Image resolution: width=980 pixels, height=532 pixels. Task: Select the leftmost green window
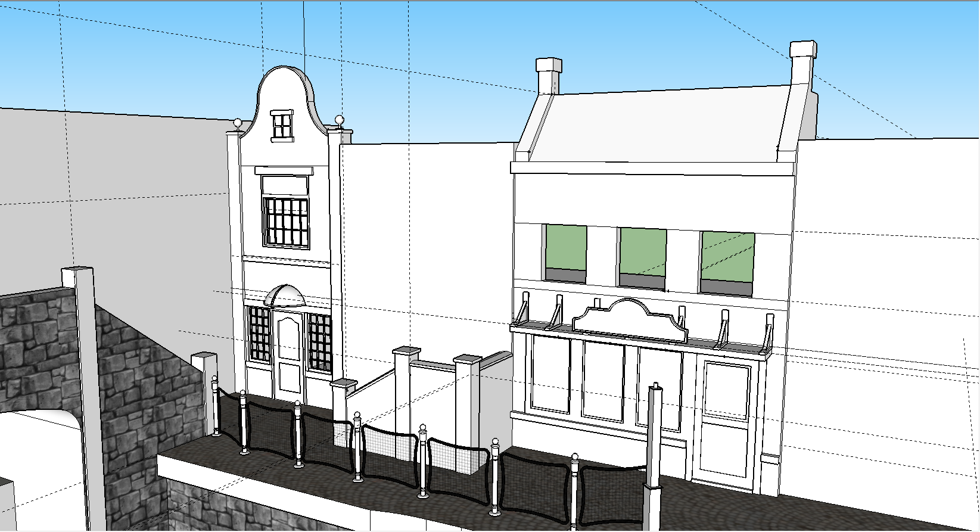(x=566, y=247)
